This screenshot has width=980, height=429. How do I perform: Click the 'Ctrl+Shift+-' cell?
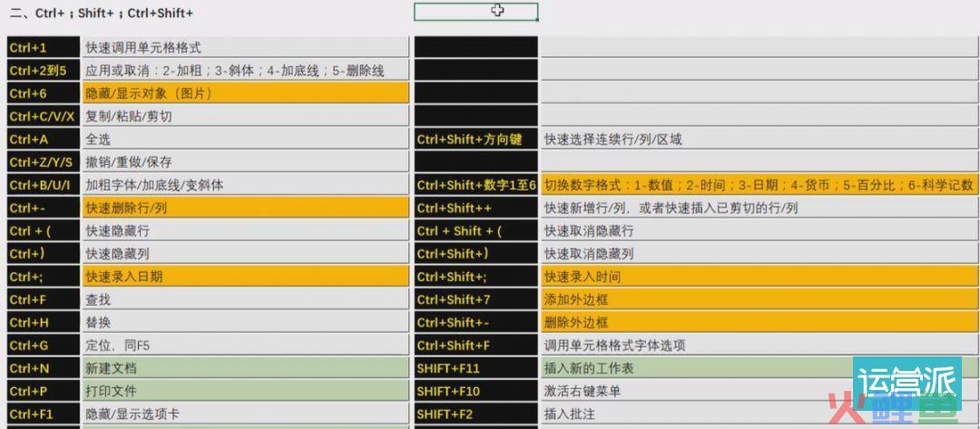tap(475, 322)
